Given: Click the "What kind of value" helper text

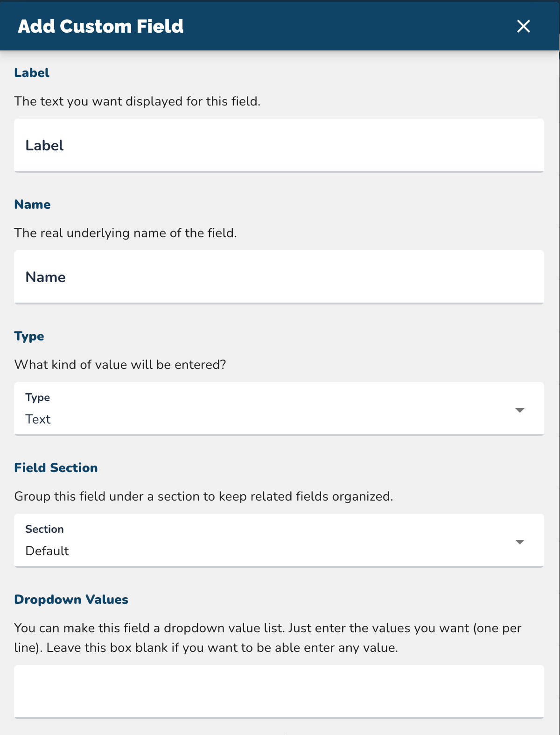Looking at the screenshot, I should point(120,365).
